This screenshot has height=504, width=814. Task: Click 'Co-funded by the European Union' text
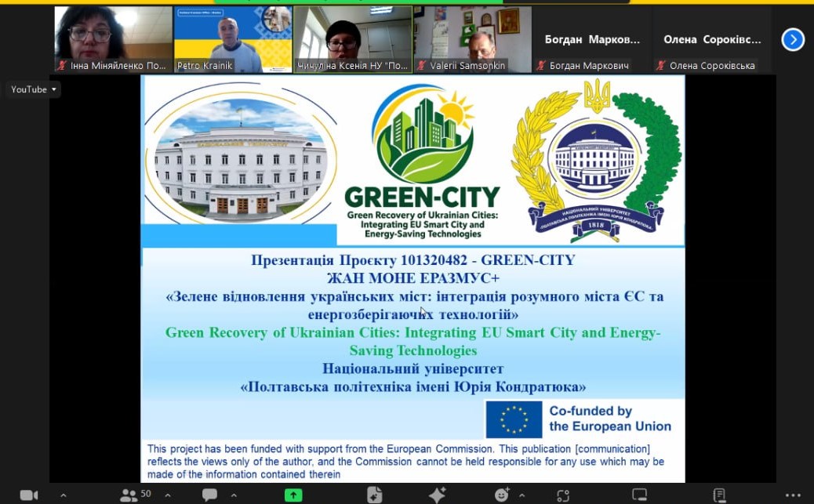[x=610, y=419]
